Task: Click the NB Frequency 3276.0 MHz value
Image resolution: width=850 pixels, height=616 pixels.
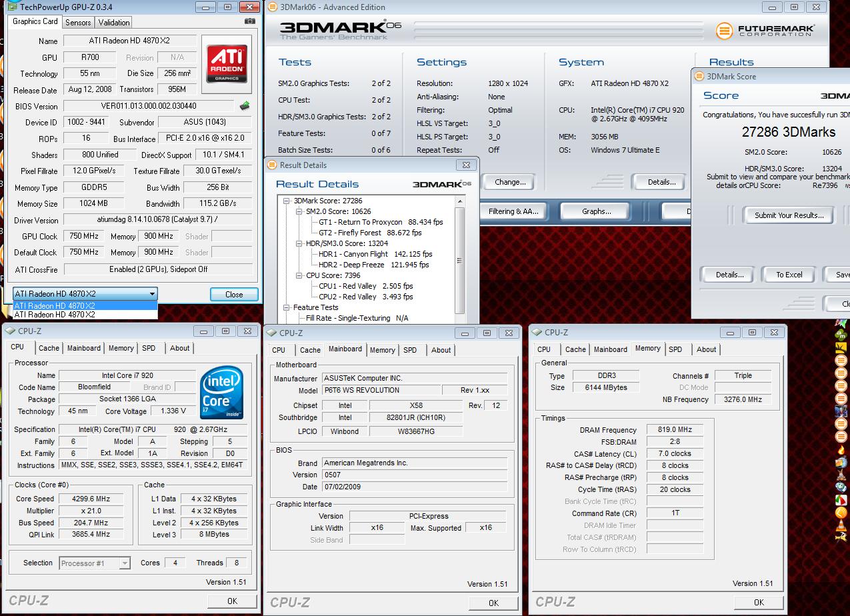Action: [743, 399]
